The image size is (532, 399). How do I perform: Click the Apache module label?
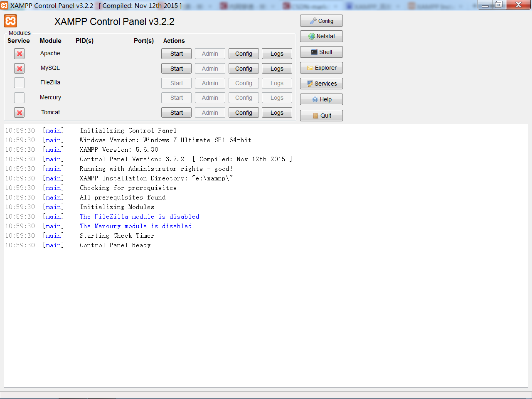pos(50,53)
